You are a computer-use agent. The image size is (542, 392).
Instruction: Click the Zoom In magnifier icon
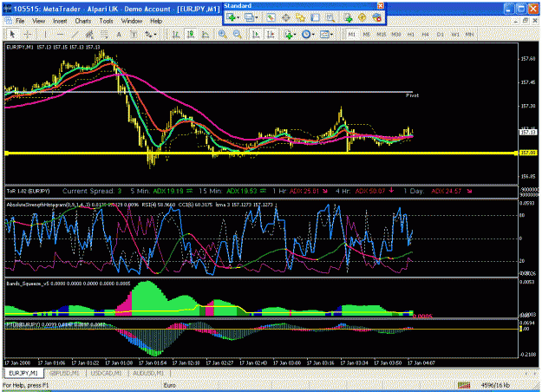click(x=222, y=34)
